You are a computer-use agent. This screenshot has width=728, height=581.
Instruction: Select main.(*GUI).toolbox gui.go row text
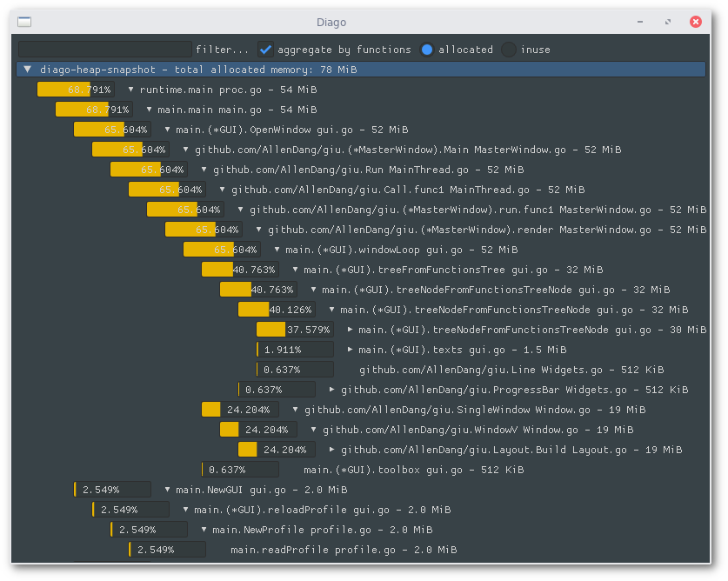[x=414, y=470]
